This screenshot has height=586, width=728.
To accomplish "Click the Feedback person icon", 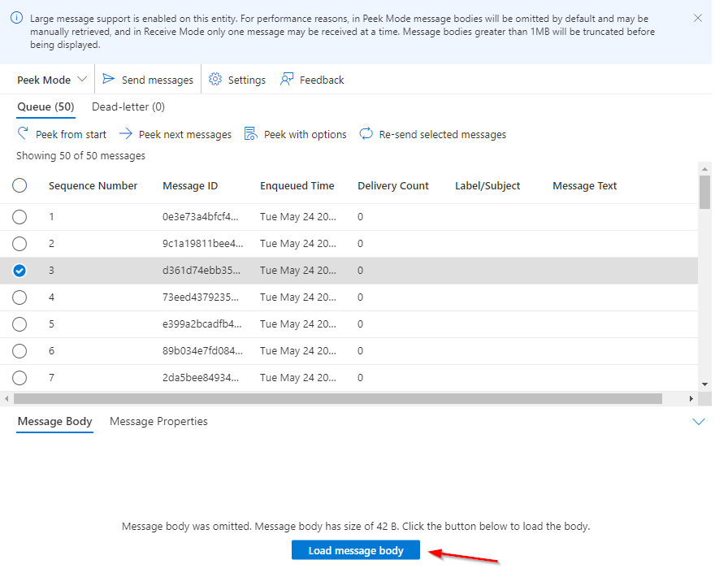I will coord(287,80).
